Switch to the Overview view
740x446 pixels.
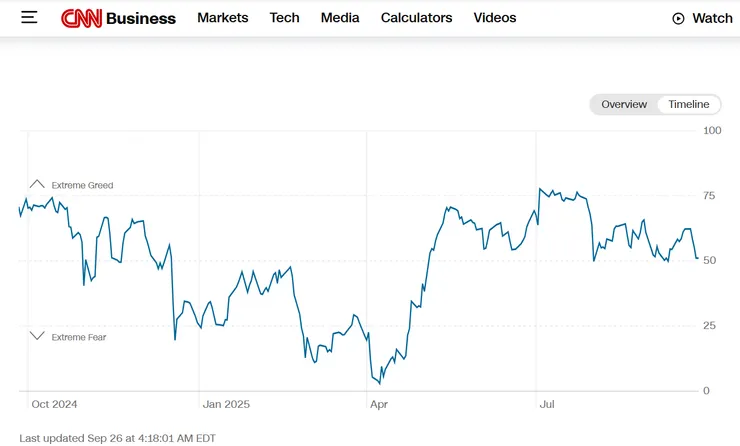coord(624,104)
